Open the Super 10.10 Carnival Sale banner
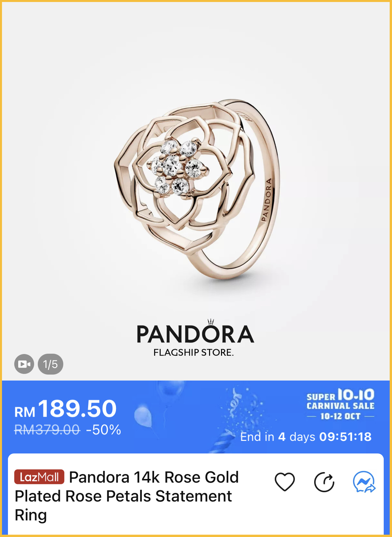This screenshot has height=537, width=392. (x=340, y=404)
